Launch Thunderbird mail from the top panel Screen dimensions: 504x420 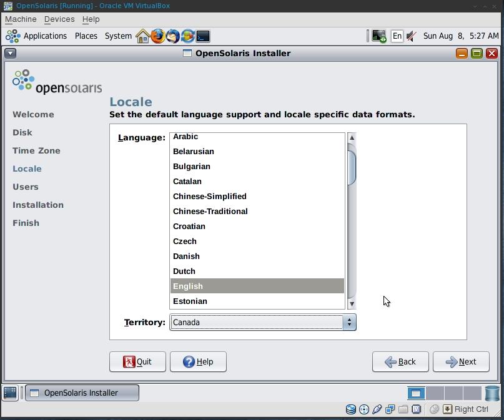[x=172, y=36]
